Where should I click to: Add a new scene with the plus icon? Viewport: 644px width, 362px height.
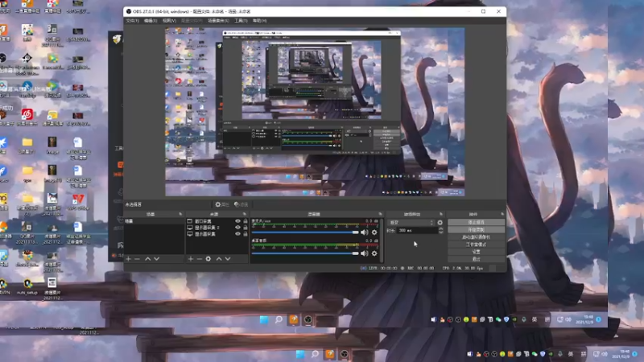(129, 259)
